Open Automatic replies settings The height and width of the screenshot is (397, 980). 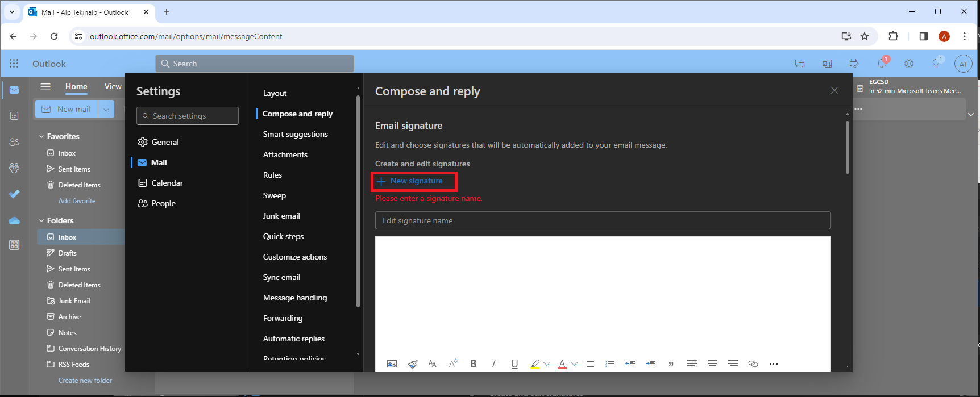point(293,339)
